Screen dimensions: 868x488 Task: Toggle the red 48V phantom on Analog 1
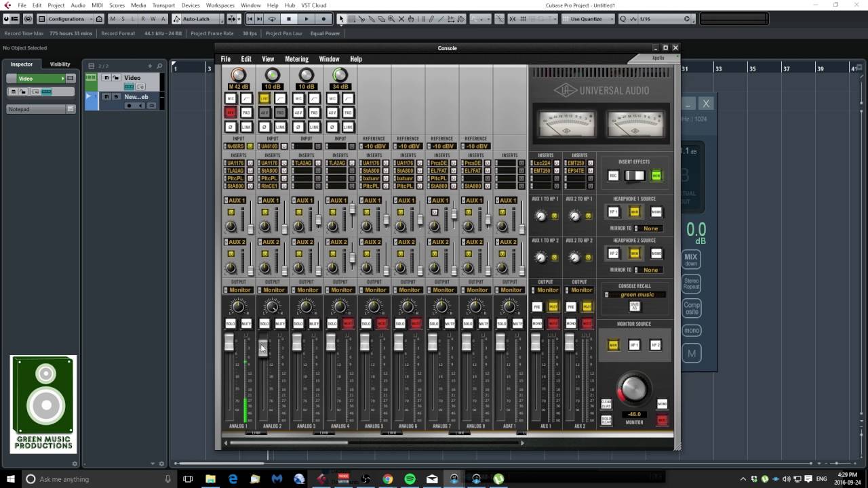231,113
